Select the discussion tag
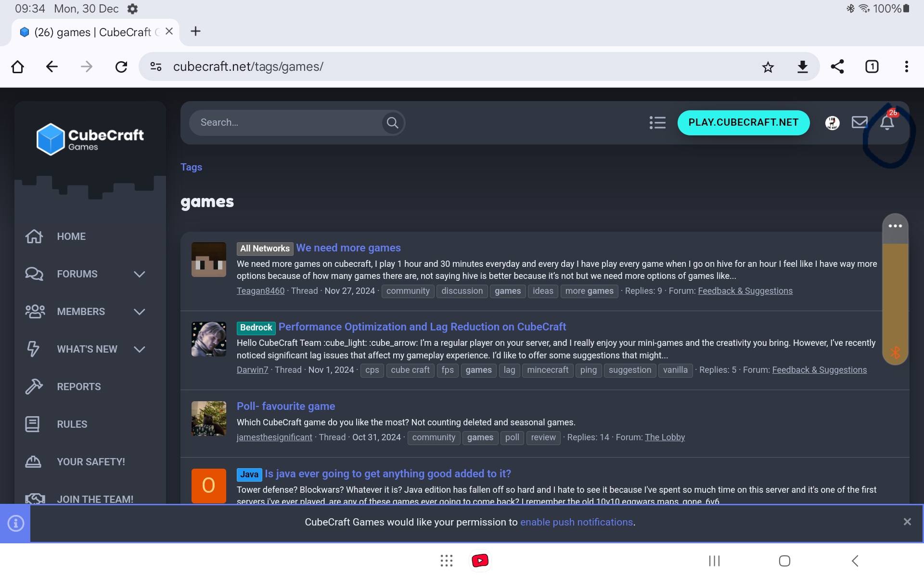The width and height of the screenshot is (924, 578). (x=462, y=291)
